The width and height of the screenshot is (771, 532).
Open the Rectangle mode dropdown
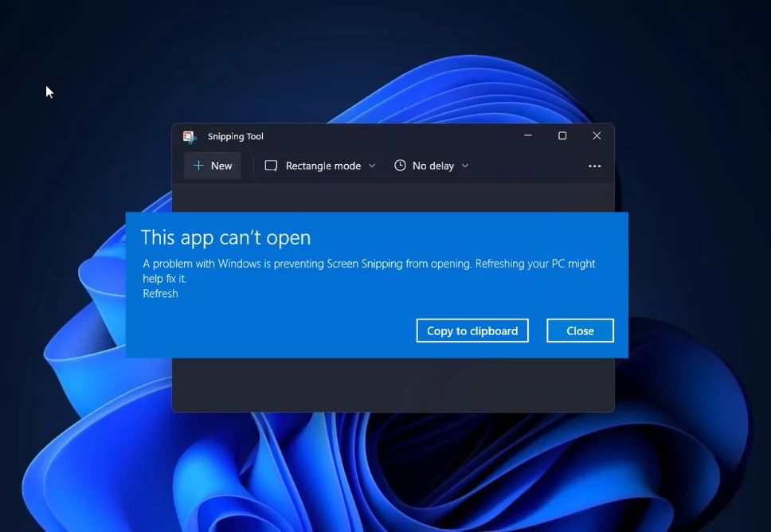[x=320, y=166]
